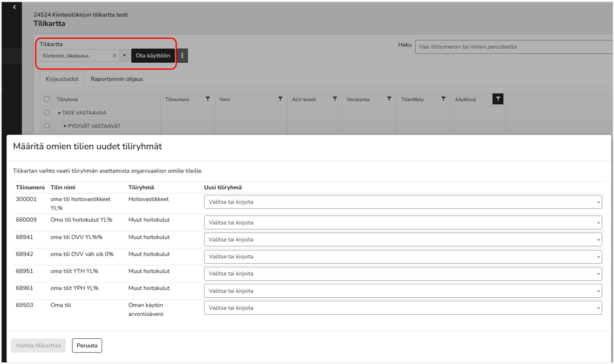Open Uusi tiliryhmä dropdown for account 300001
The width and height of the screenshot is (614, 364).
[x=403, y=202]
